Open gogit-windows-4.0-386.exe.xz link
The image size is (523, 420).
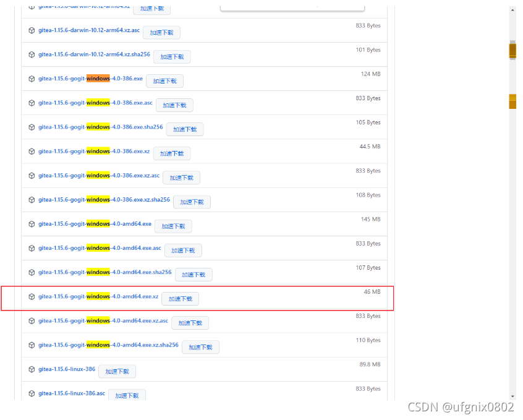click(x=94, y=152)
